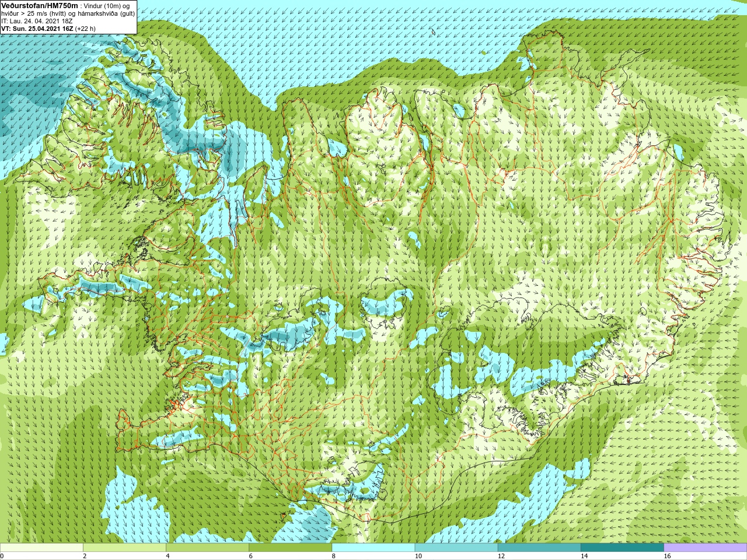The image size is (747, 560).
Task: Click the pale yellow 0–2 legend swatch
Action: point(41,548)
